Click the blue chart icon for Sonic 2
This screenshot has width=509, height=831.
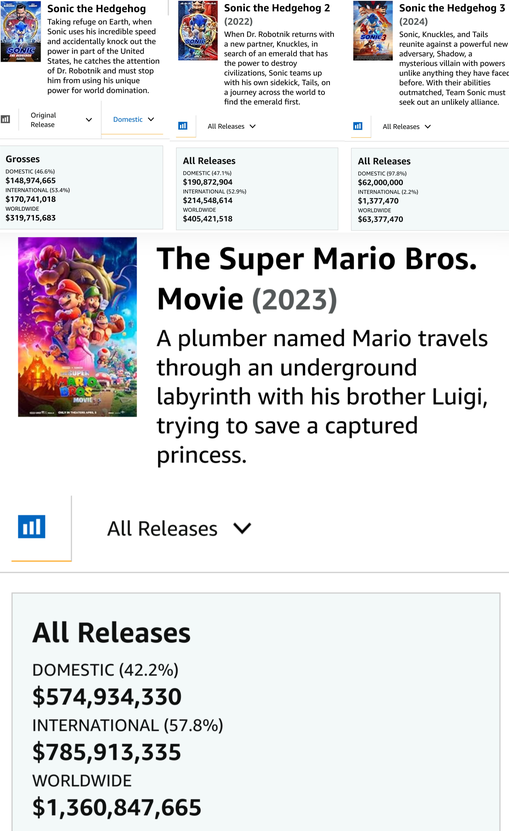(183, 126)
